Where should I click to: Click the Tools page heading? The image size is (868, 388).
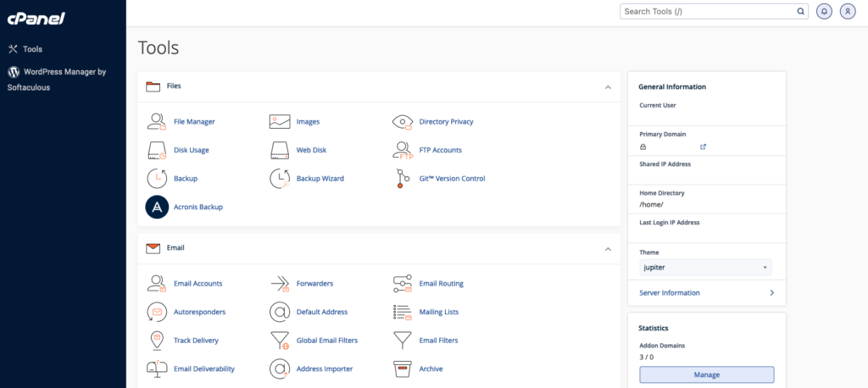click(x=159, y=47)
